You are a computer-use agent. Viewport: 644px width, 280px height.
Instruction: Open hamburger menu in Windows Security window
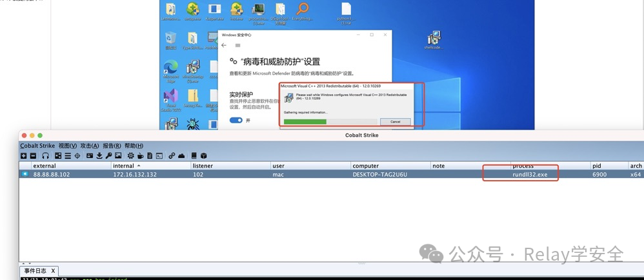(238, 45)
